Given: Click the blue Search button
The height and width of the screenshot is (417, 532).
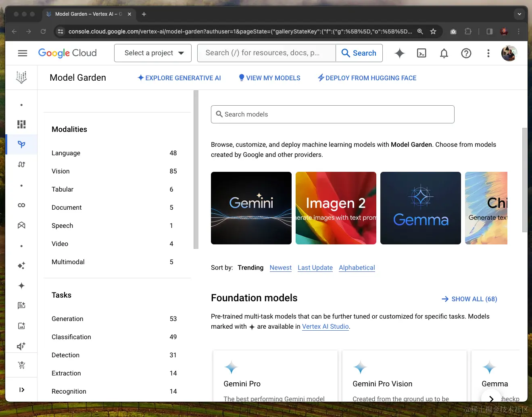Looking at the screenshot, I should [x=359, y=53].
